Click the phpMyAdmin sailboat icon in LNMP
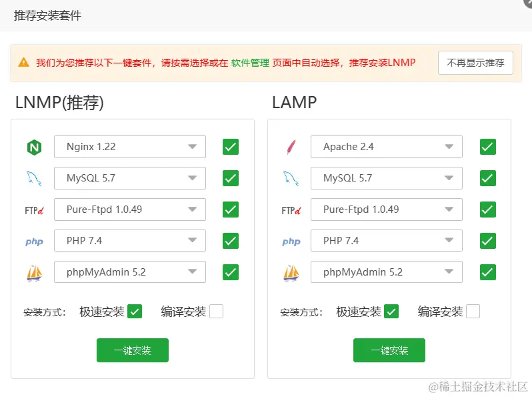 point(34,273)
